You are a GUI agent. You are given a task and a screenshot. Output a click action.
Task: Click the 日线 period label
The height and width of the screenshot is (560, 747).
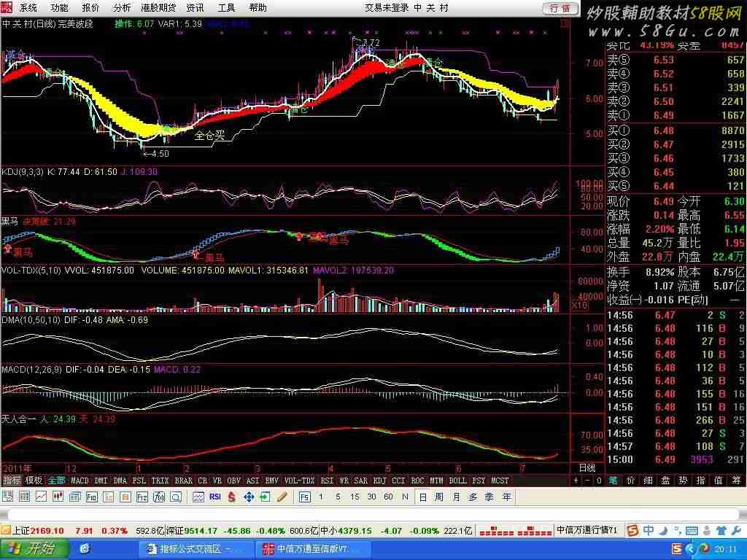587,467
